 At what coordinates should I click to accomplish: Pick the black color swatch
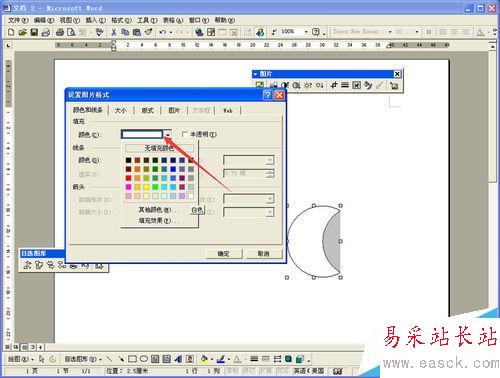coord(128,160)
